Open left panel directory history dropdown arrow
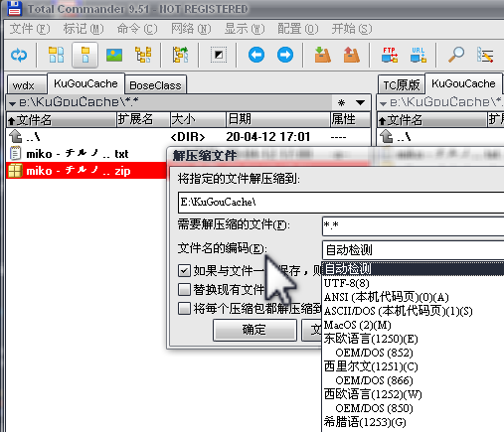 [x=360, y=102]
